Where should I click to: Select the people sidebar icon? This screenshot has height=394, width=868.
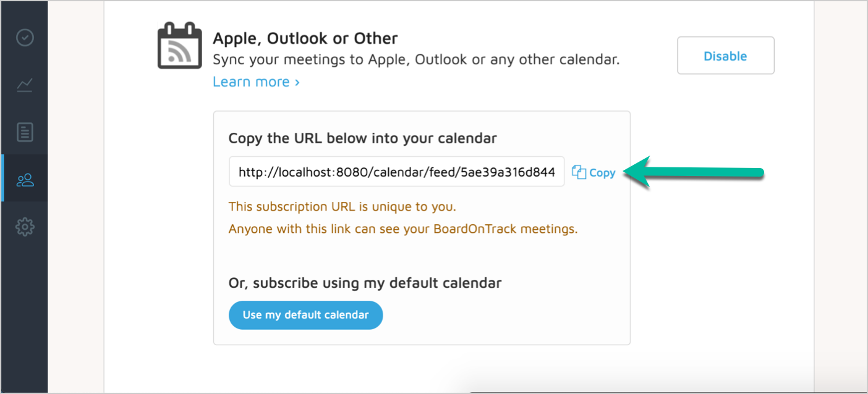click(25, 180)
